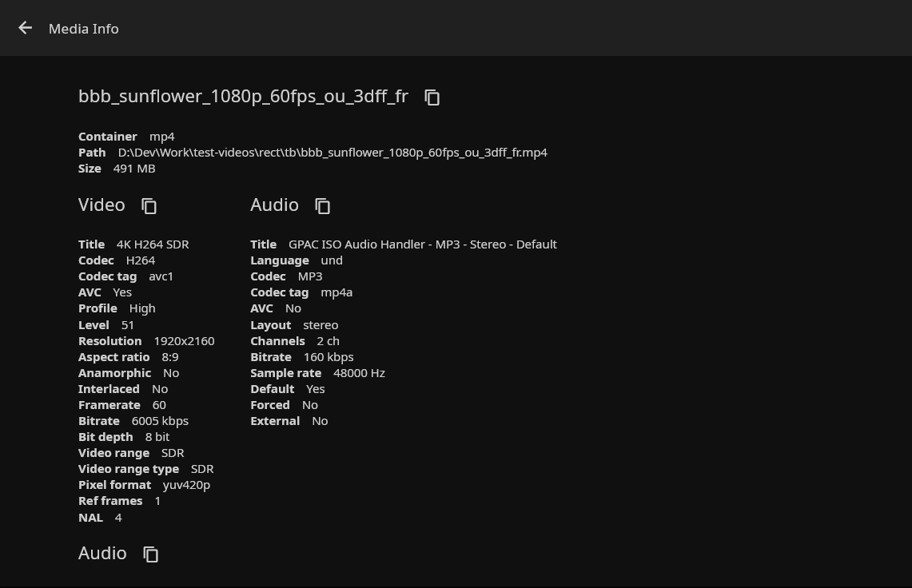912x588 pixels.
Task: Click the bottom Audio section heading
Action: 102,554
